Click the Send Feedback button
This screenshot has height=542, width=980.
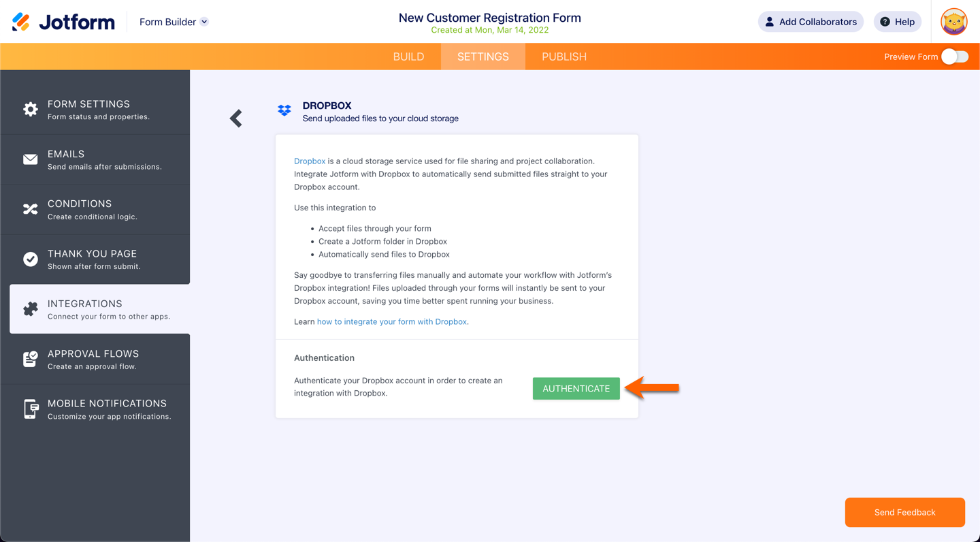tap(904, 512)
